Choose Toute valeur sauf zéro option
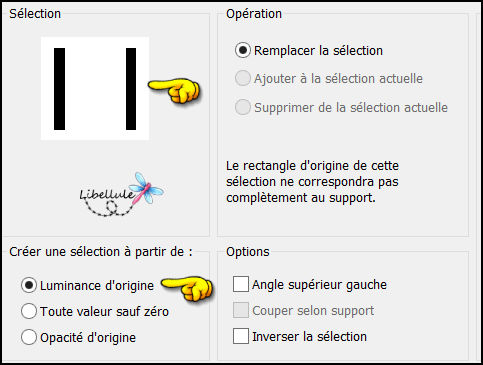The height and width of the screenshot is (365, 483). (29, 311)
